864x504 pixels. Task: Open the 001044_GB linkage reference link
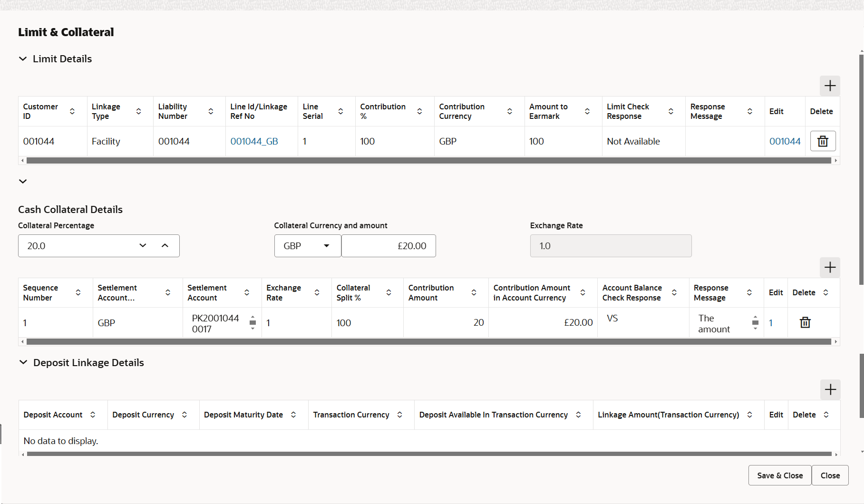click(254, 141)
